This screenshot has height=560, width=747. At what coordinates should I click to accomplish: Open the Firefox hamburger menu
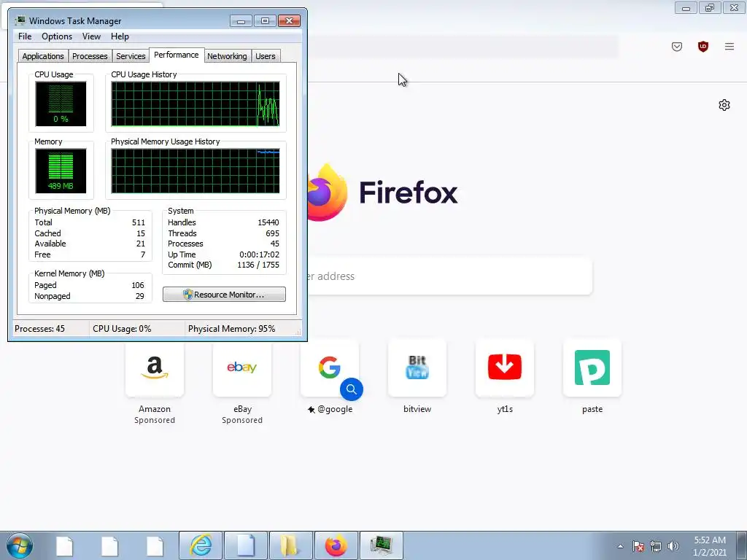(729, 47)
